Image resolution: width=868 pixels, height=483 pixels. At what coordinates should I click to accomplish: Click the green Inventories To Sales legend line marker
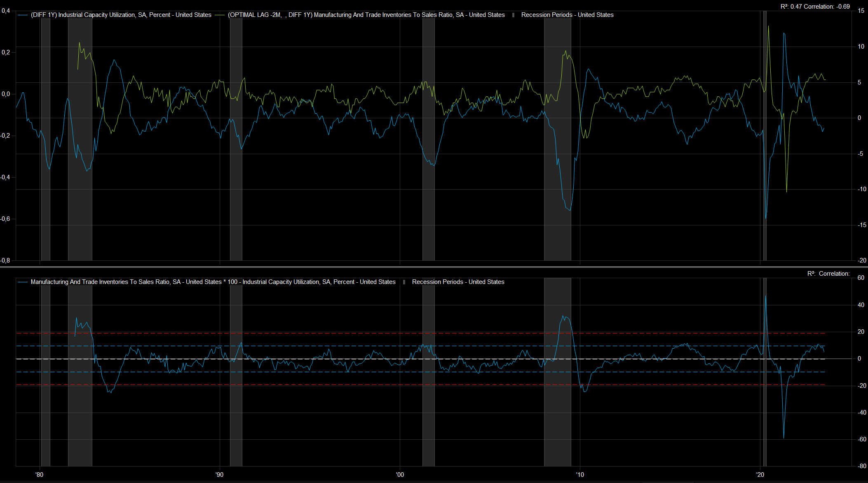click(x=220, y=15)
